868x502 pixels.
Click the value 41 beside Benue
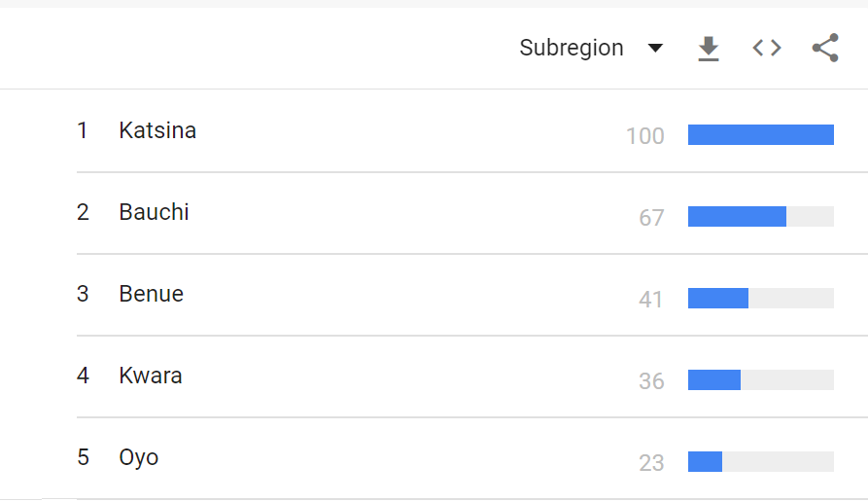pos(651,300)
